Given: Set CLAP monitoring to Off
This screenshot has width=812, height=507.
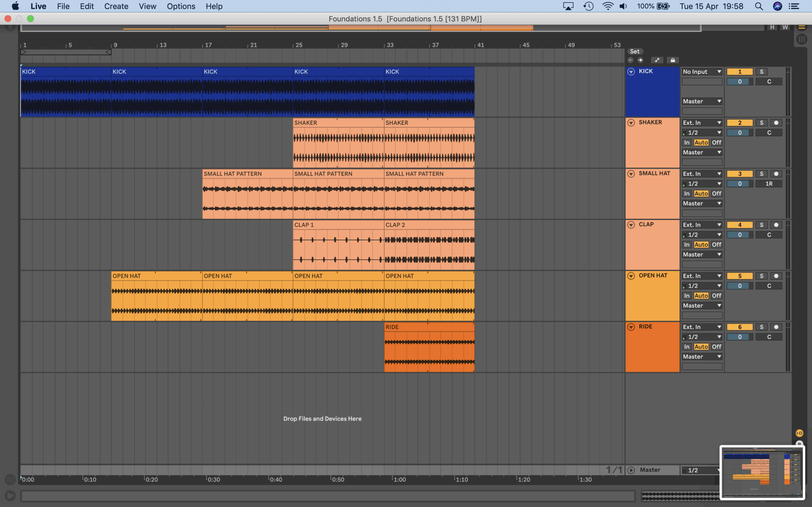Looking at the screenshot, I should (717, 245).
